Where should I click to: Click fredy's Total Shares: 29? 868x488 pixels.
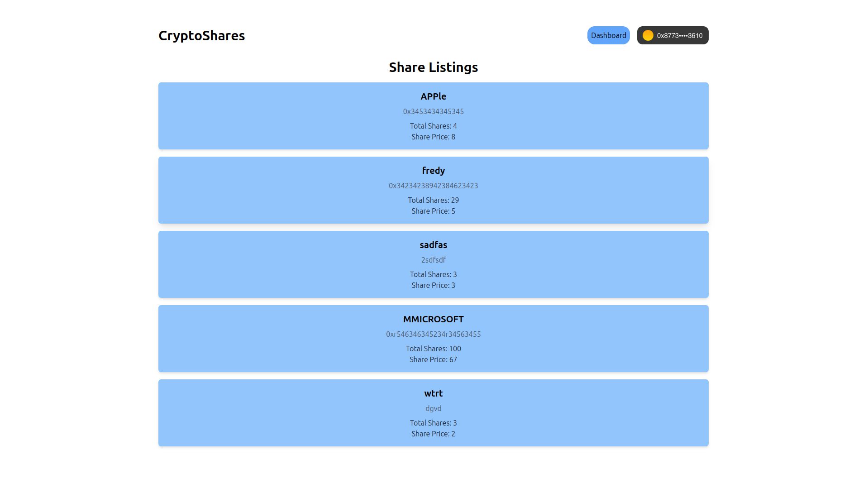pos(433,200)
